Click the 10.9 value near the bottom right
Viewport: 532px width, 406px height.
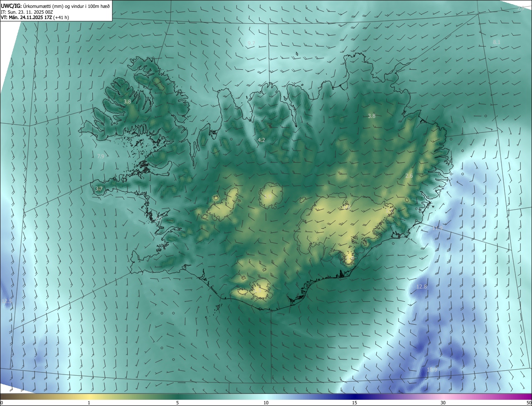click(x=432, y=370)
